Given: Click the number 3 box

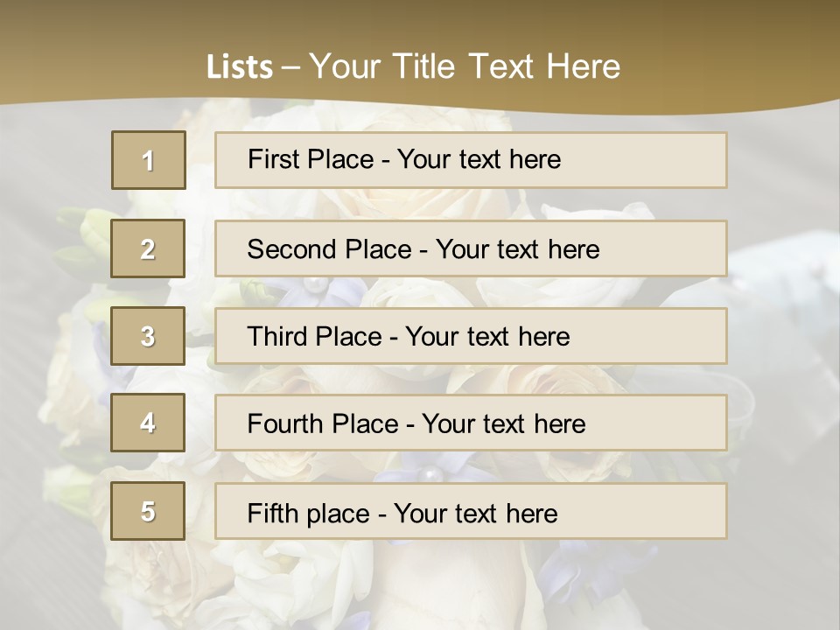Looking at the screenshot, I should coord(148,336).
